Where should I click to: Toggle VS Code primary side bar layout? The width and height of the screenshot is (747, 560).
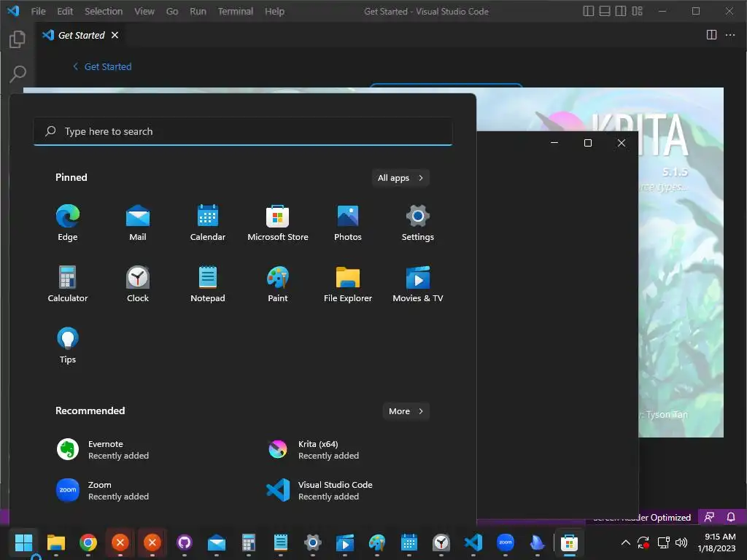click(x=589, y=11)
